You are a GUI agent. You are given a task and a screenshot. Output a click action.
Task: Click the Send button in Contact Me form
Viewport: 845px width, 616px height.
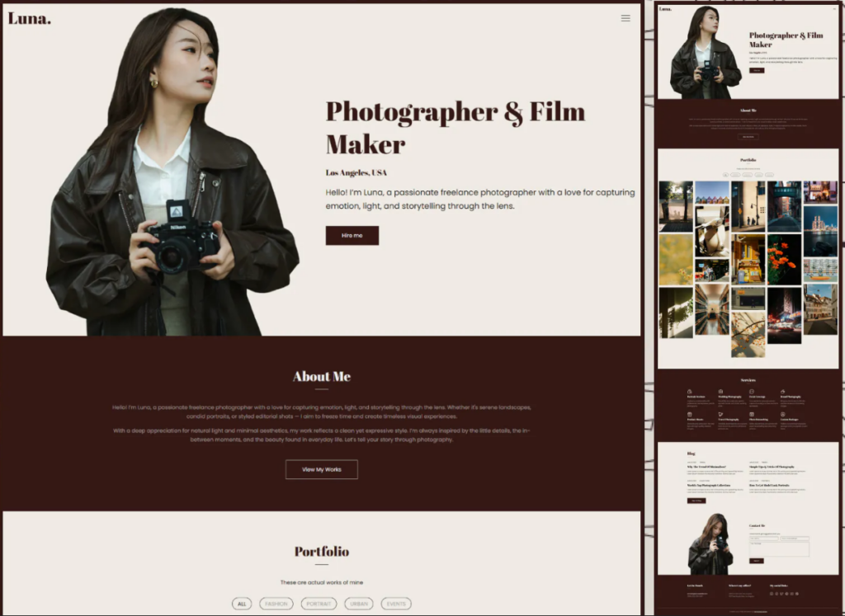point(757,561)
